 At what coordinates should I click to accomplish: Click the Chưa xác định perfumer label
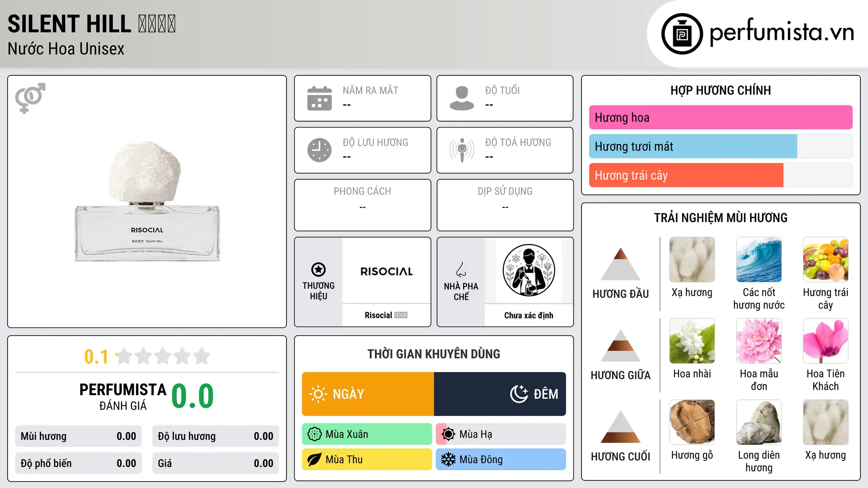pos(529,315)
